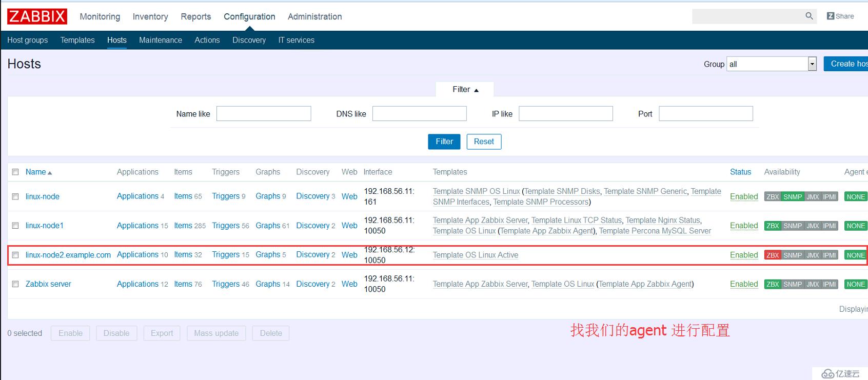Open the Reports menu
Viewport: 868px width, 380px height.
(x=195, y=16)
